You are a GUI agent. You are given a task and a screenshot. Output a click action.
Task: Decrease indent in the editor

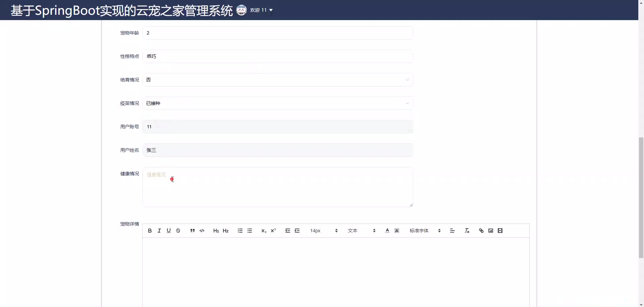[x=287, y=231]
